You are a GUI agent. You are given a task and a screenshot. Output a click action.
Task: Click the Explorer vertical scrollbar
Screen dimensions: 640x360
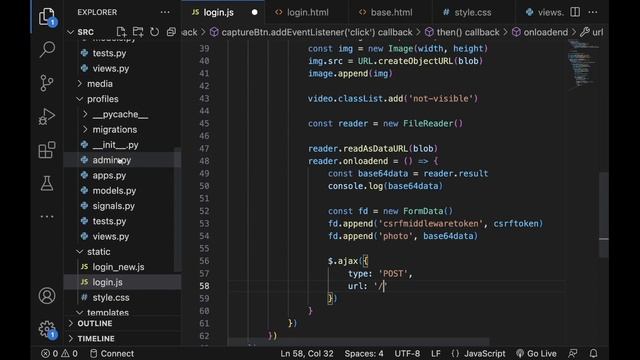(x=178, y=210)
